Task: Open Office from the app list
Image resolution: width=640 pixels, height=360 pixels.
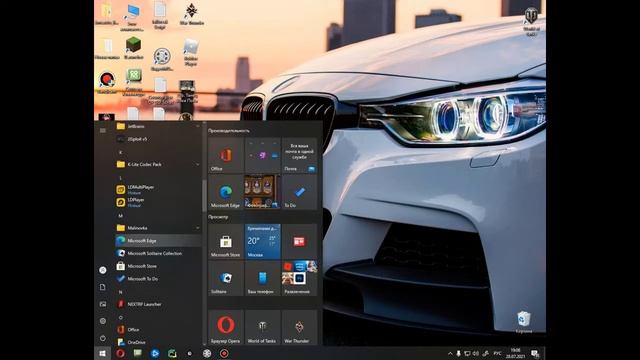Action: pyautogui.click(x=158, y=329)
